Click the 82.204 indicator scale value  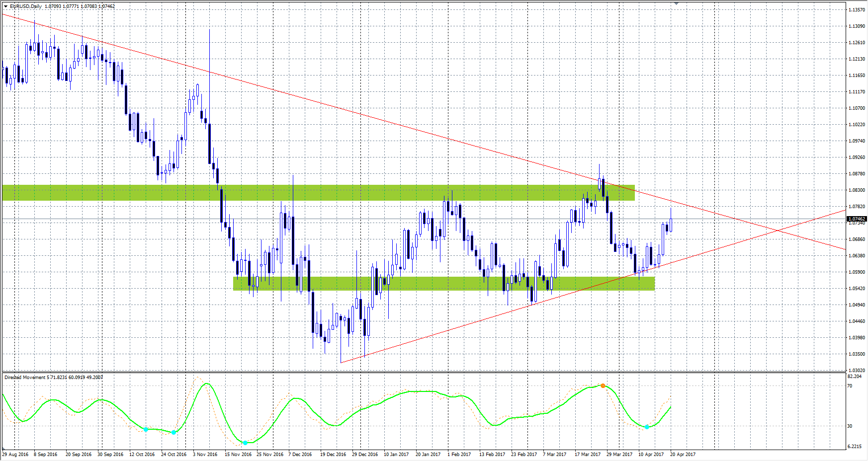click(x=854, y=377)
